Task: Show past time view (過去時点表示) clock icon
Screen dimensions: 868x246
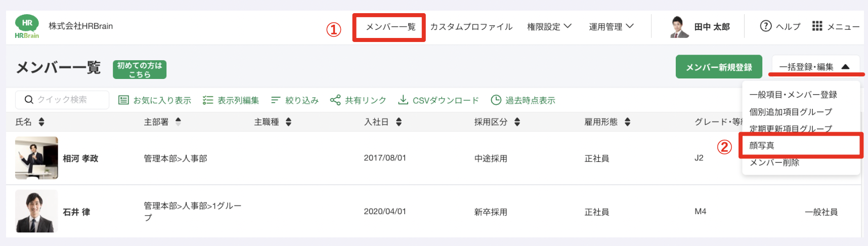Action: coord(496,100)
